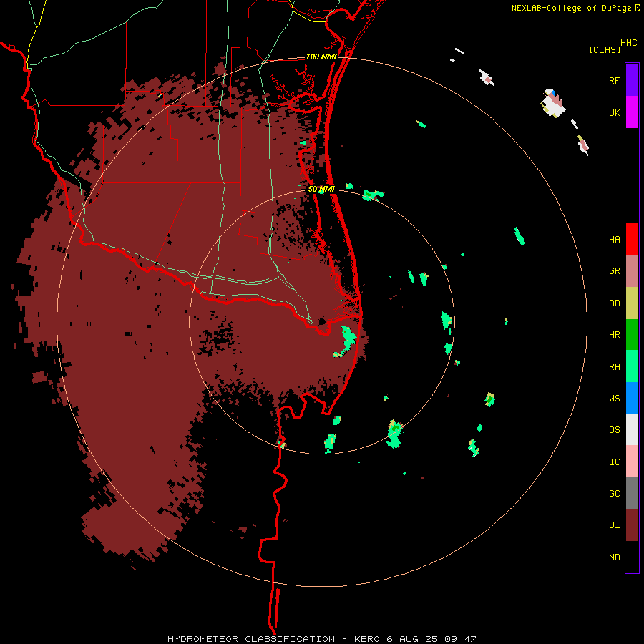Click the 'HA' legend label

tap(614, 240)
